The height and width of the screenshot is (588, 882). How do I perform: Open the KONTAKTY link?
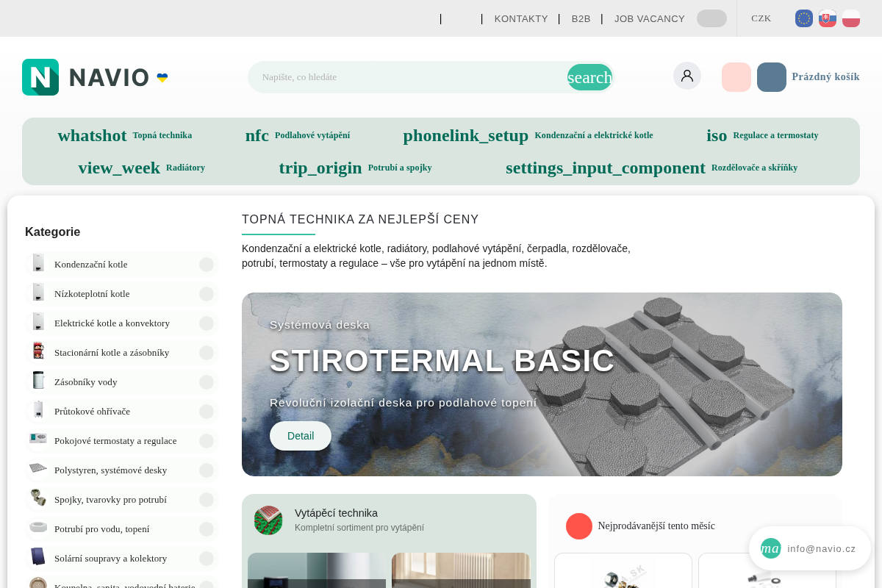tap(521, 18)
